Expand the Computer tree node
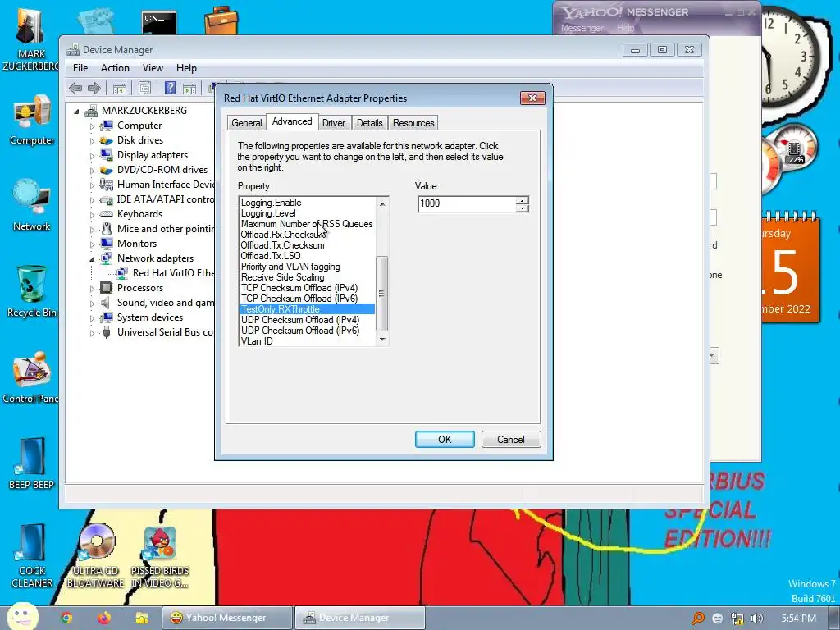Screen dimensions: 840x630 click(x=92, y=126)
